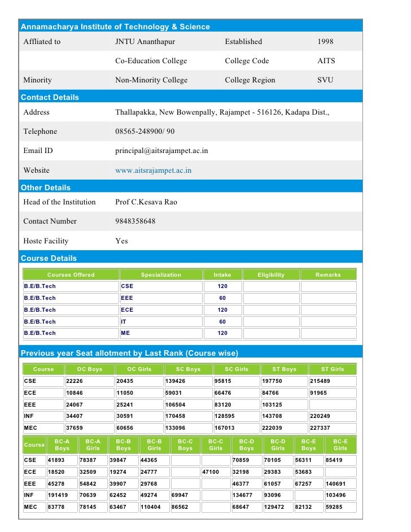Image resolution: width=411 pixels, height=532 pixels.
Task: Click MEC BC-D Girls rank 129472
Action: coord(274,507)
